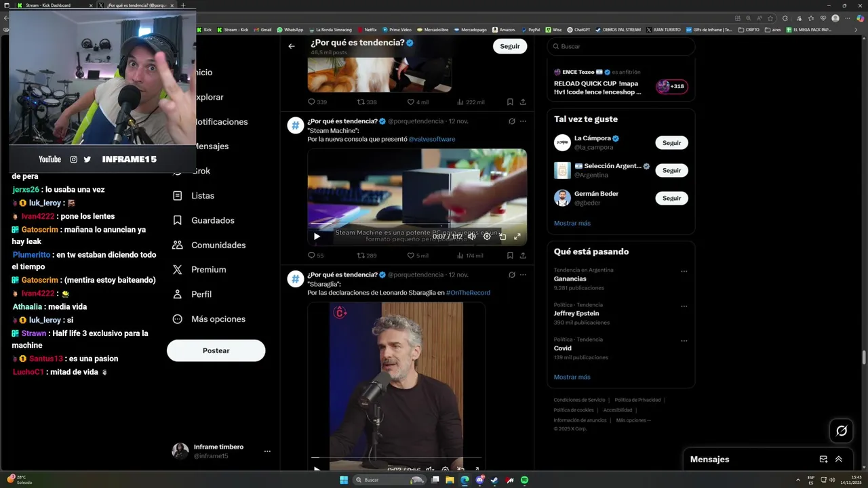Repost the Steam Machine post (289)

pyautogui.click(x=367, y=256)
